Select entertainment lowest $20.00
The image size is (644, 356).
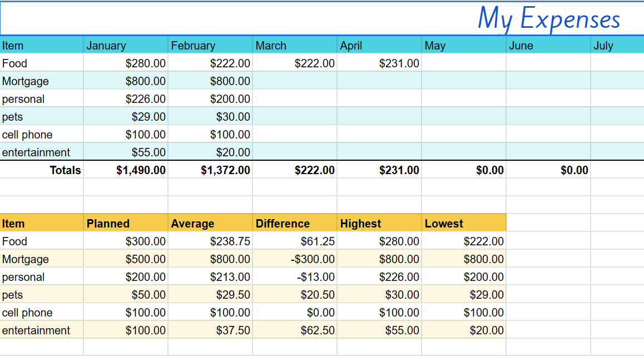pos(464,330)
